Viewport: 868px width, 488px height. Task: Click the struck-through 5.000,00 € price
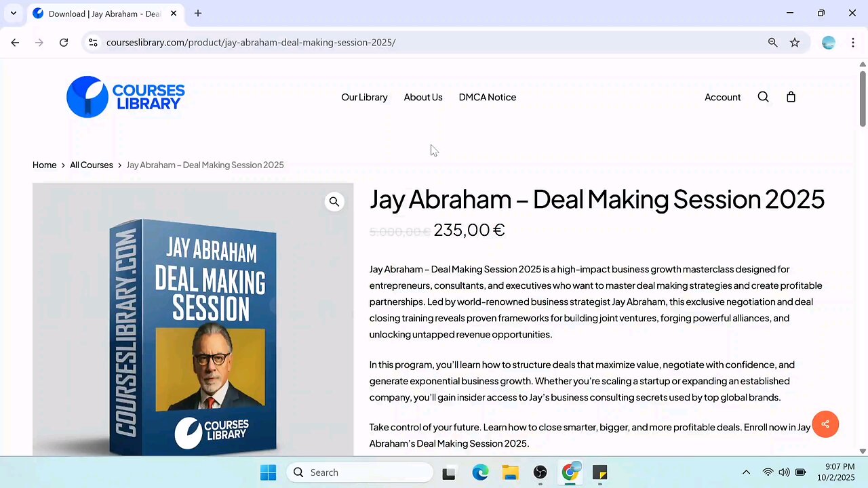point(399,232)
